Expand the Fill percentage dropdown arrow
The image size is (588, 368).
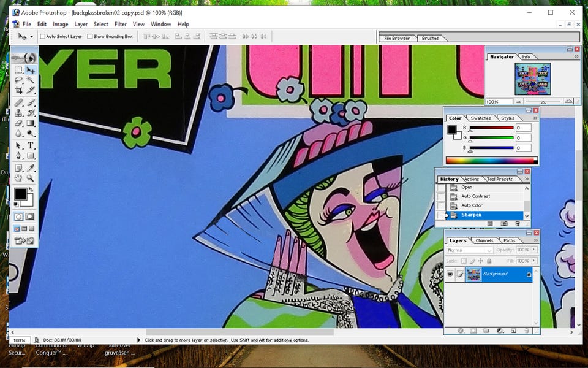pos(533,261)
